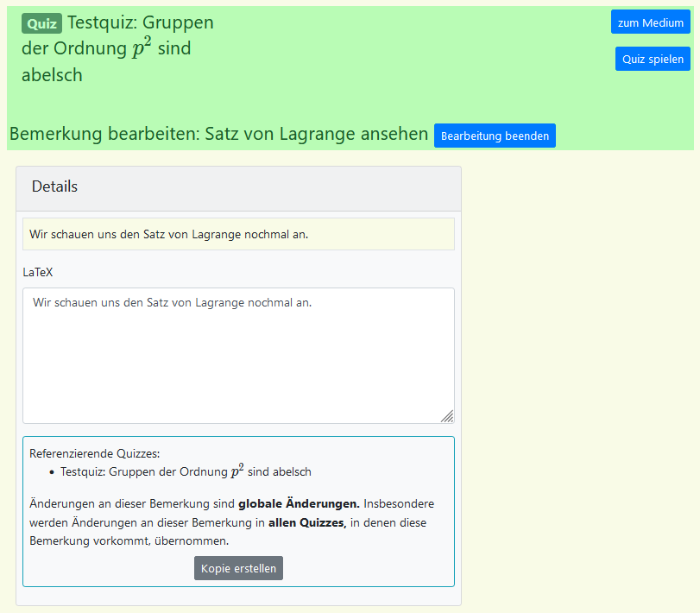Start the quiz with "Quiz spielen"
This screenshot has width=700, height=613.
click(653, 59)
